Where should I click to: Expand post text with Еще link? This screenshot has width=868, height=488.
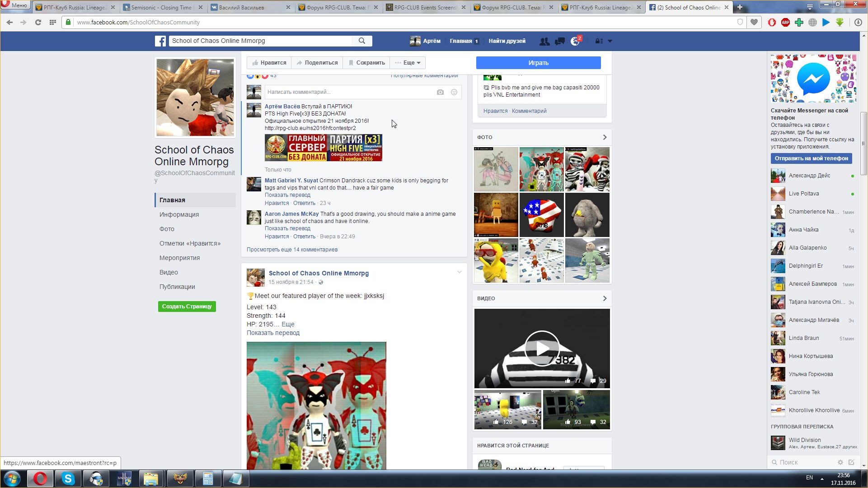(x=288, y=324)
